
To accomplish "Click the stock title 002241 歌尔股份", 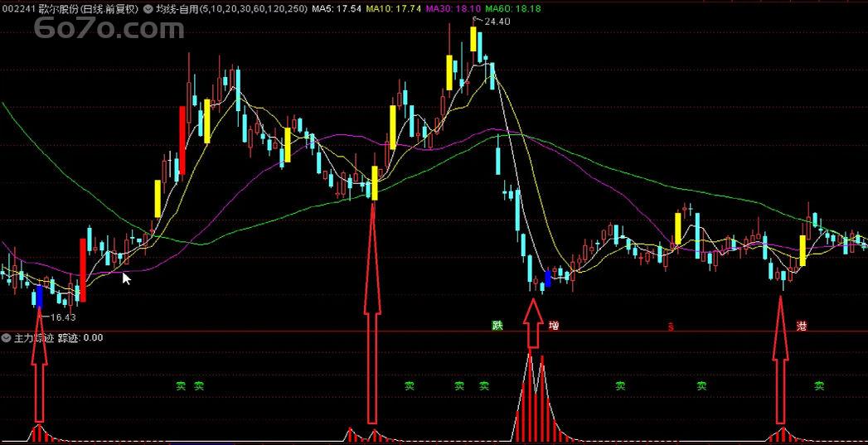I will [39, 9].
